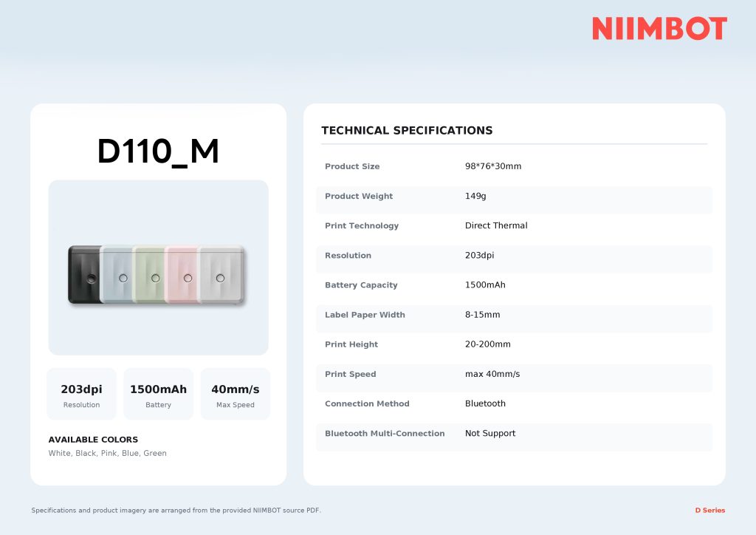Click the black printer in the image
Screen dimensions: 756x535
[84, 274]
